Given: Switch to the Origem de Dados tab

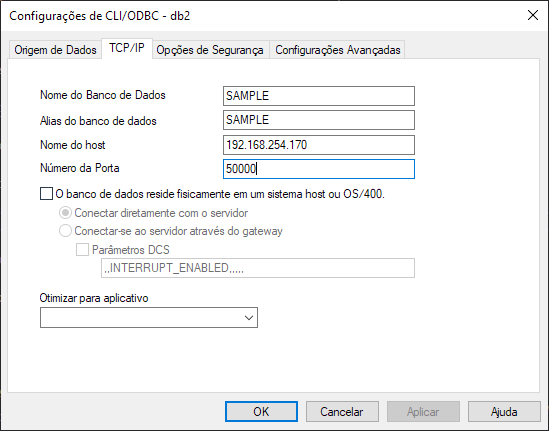Looking at the screenshot, I should (x=55, y=50).
